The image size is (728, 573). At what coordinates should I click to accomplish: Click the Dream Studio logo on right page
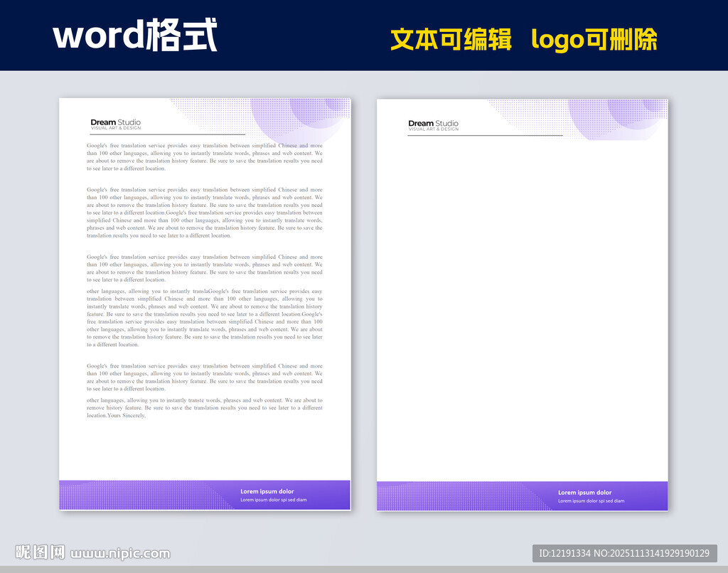432,122
